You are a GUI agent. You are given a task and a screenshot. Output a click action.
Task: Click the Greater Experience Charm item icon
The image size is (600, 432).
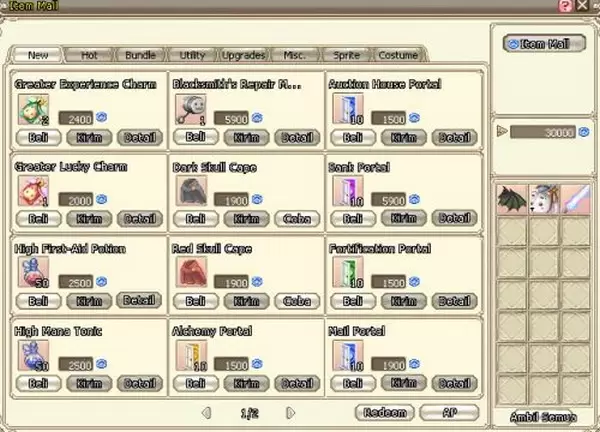coord(34,109)
